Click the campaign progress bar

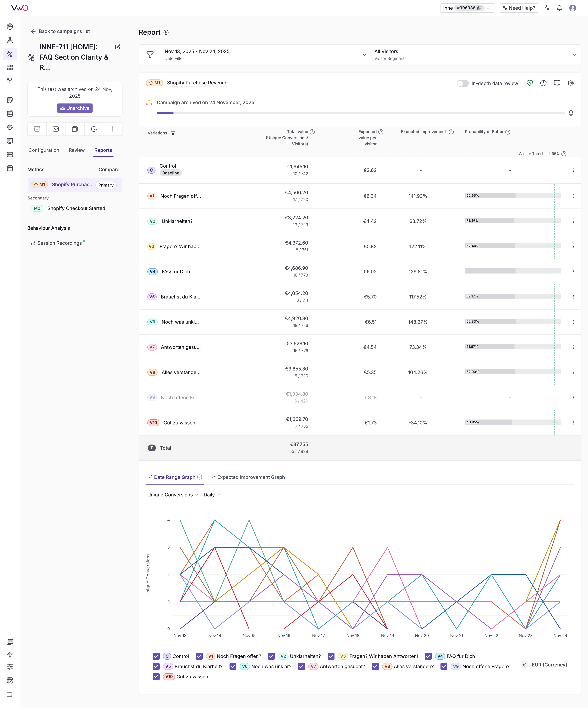tap(361, 113)
